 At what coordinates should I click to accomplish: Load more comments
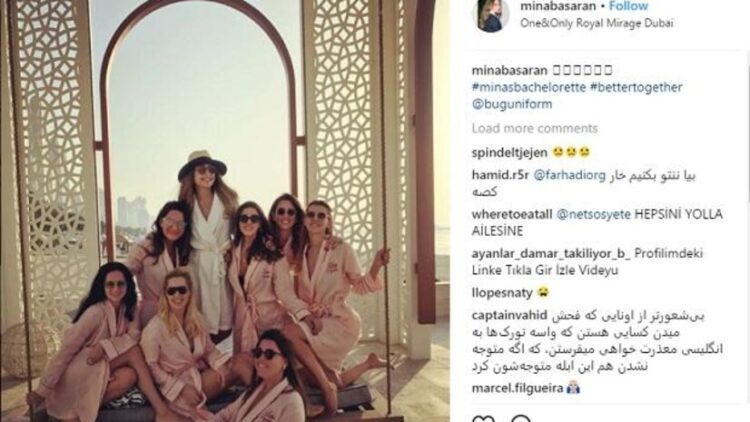point(535,128)
